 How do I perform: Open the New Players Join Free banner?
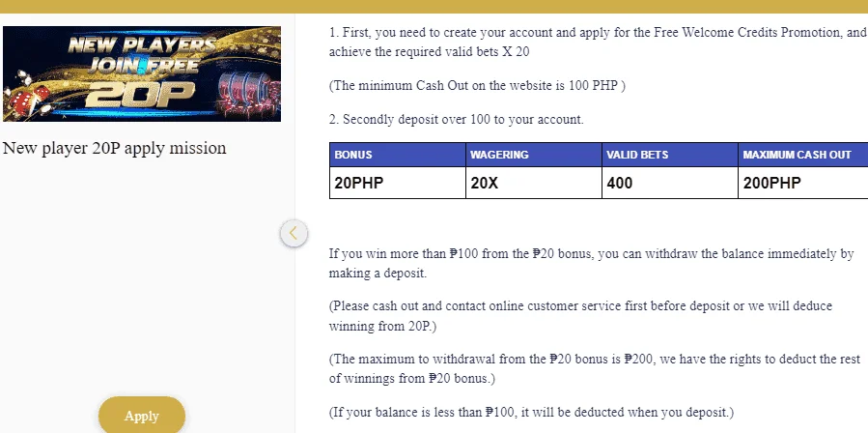142,73
